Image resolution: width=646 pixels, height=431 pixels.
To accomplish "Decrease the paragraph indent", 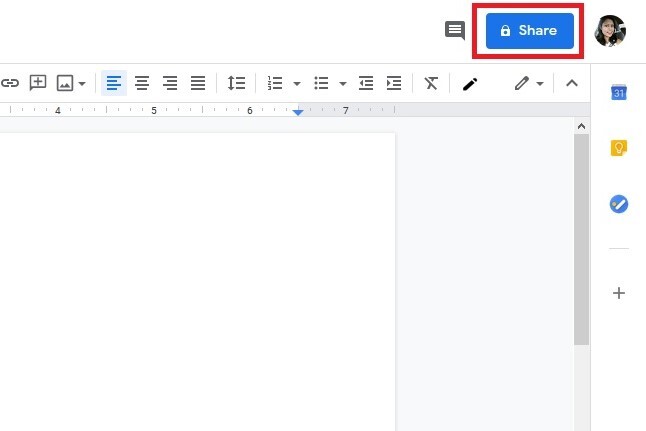I will pos(366,83).
